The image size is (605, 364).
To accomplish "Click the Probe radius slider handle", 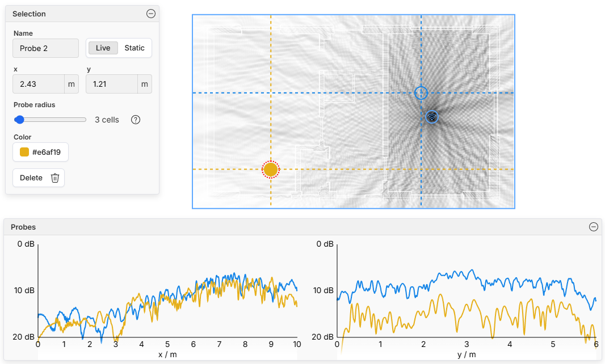I will click(x=19, y=120).
